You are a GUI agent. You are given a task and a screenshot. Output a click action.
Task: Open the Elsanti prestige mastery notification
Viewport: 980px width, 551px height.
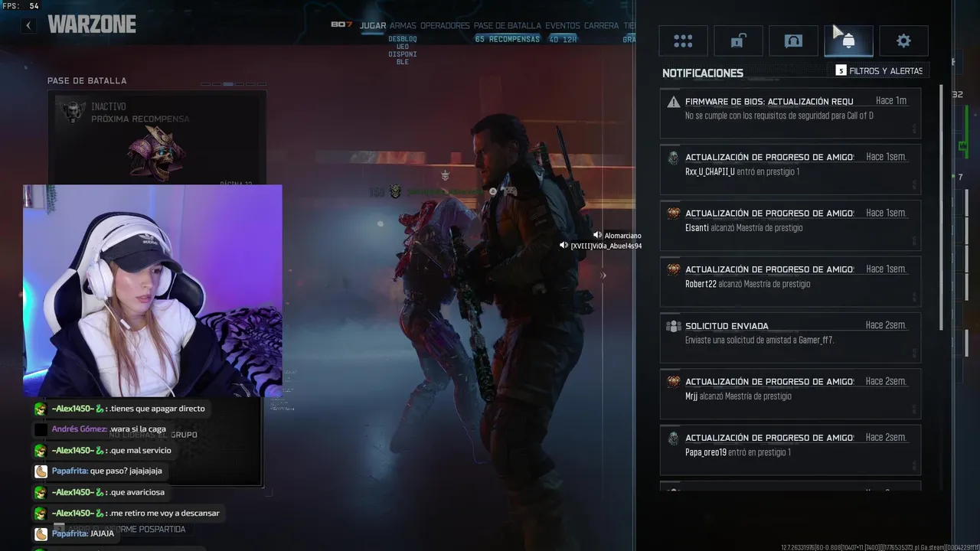tap(790, 225)
